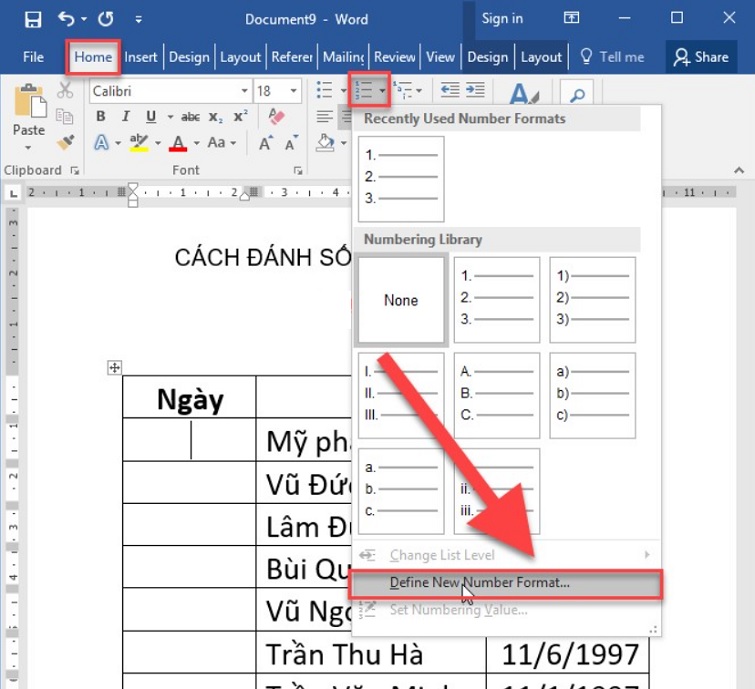Click the Strikethrough abc icon
This screenshot has height=689, width=755.
(190, 117)
